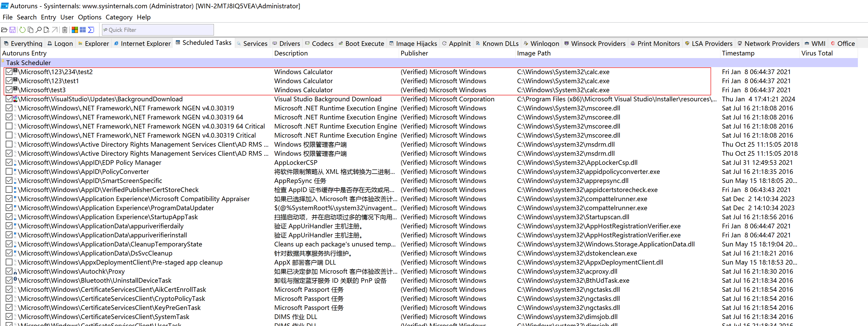
Task: Click the icon beside Autochk\Proxy entry
Action: [x=15, y=272]
